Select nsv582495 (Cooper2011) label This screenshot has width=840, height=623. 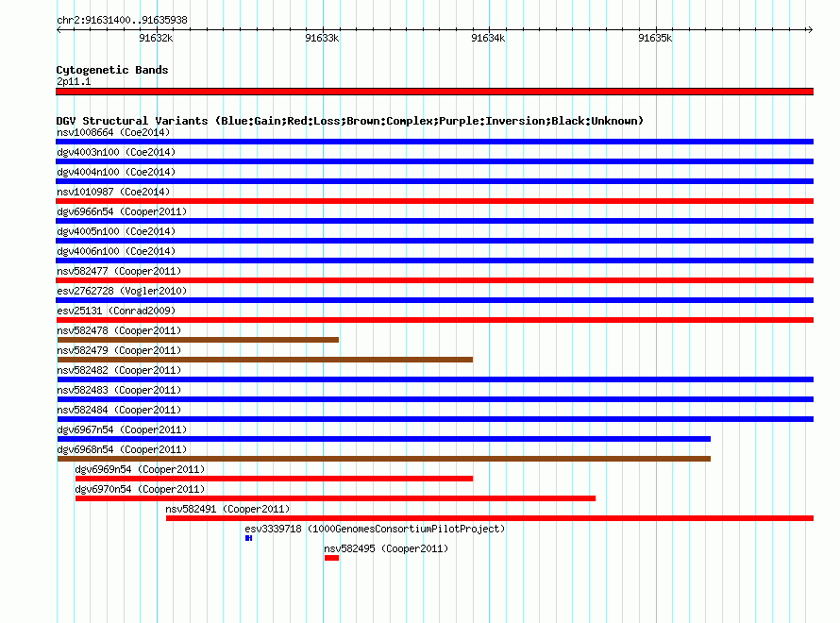[386, 548]
